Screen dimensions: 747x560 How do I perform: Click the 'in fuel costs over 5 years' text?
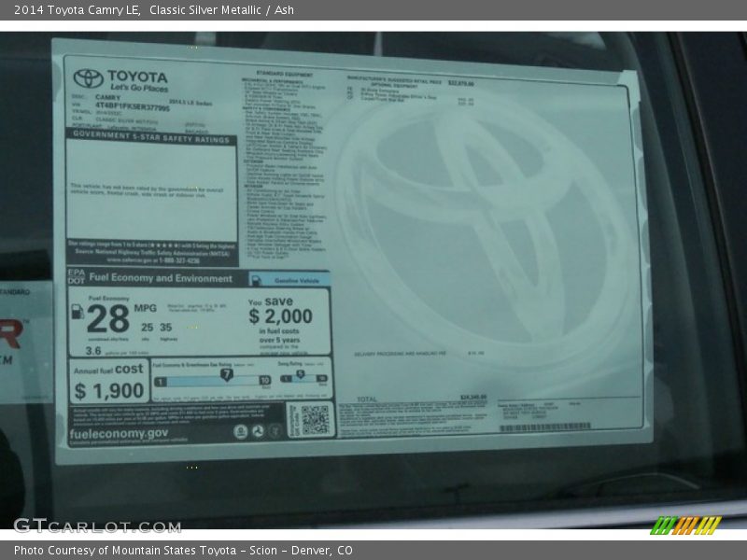(279, 335)
